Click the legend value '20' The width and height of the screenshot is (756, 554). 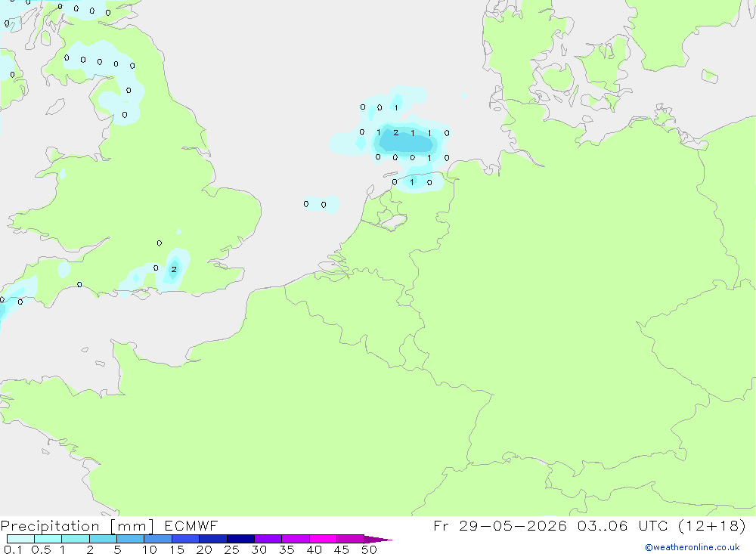204,549
